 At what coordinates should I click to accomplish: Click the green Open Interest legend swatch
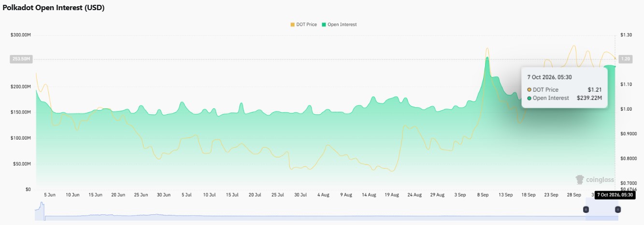[x=324, y=24]
